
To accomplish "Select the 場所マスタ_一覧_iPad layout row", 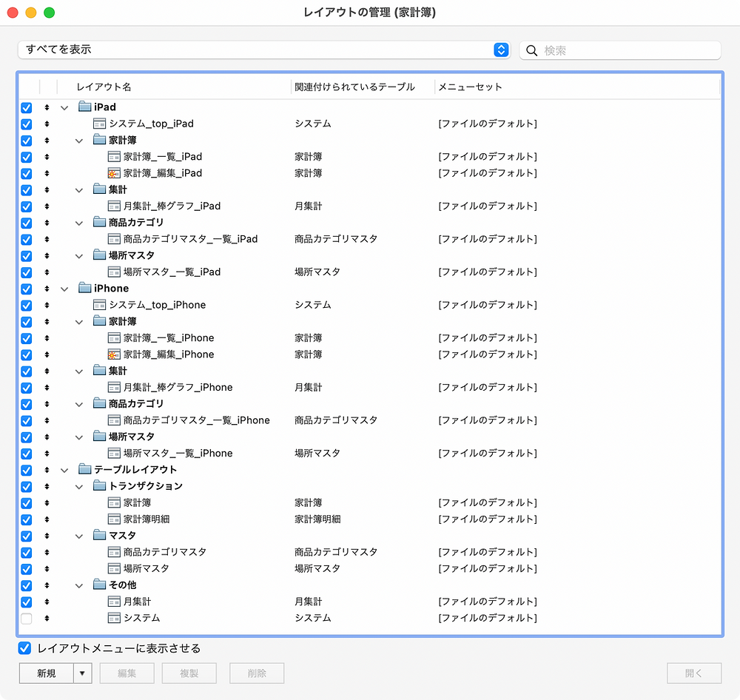I will coord(369,272).
